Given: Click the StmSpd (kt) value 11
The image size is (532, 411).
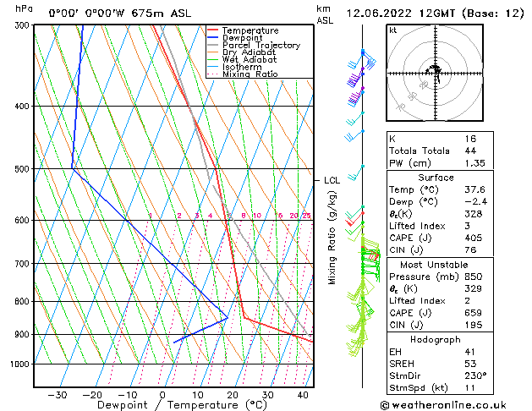Looking at the screenshot, I should (469, 387).
